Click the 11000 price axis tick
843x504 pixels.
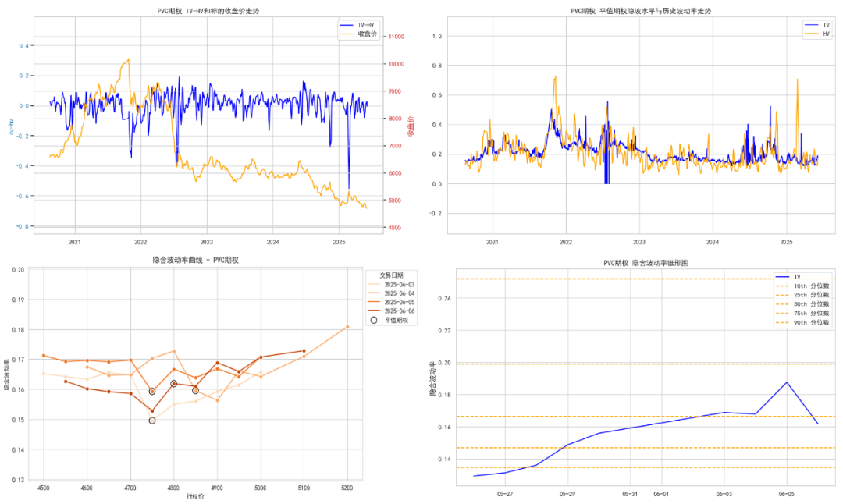tap(397, 37)
